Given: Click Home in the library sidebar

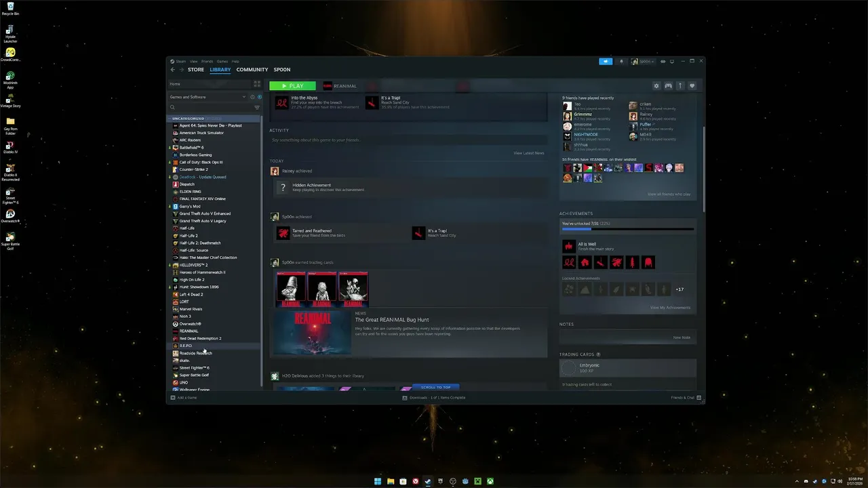Looking at the screenshot, I should [210, 84].
